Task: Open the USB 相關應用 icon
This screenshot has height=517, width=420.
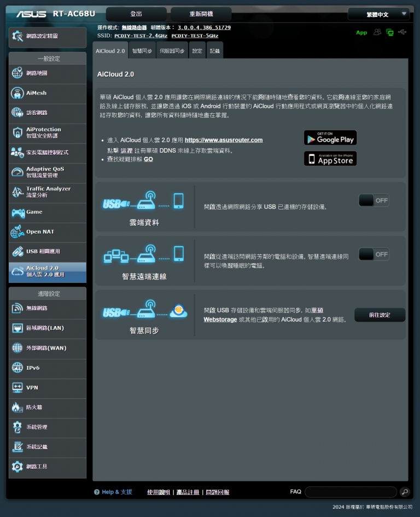Action: (17, 251)
